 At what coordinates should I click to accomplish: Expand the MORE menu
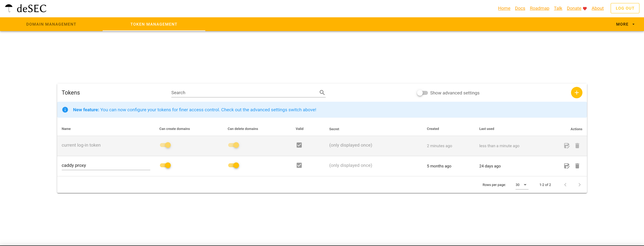click(x=625, y=24)
